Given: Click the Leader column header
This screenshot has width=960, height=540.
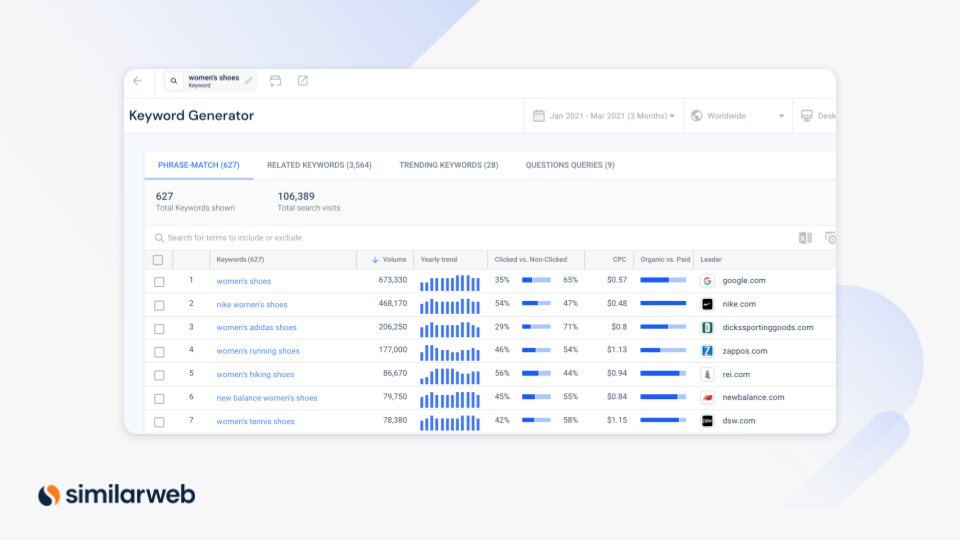Looking at the screenshot, I should [x=711, y=260].
